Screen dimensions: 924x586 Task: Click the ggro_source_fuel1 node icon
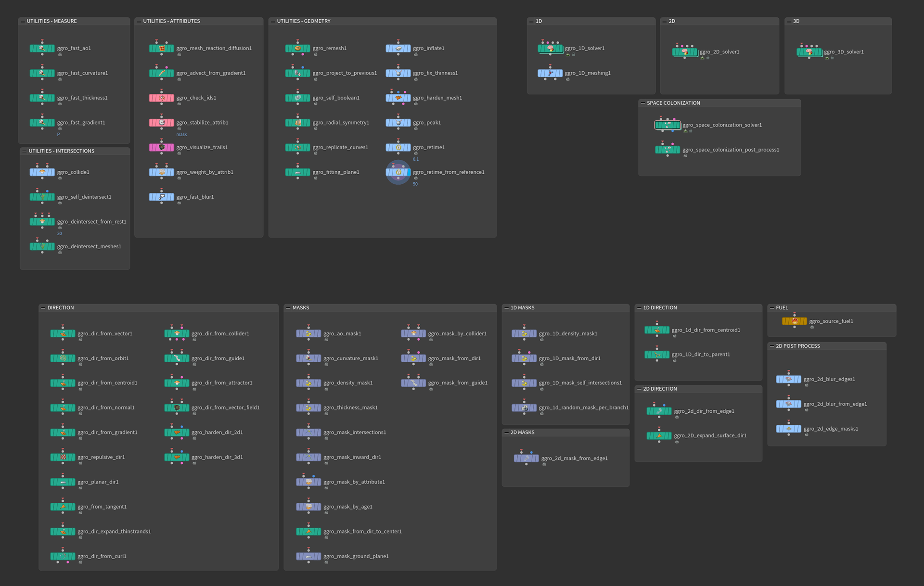(795, 321)
